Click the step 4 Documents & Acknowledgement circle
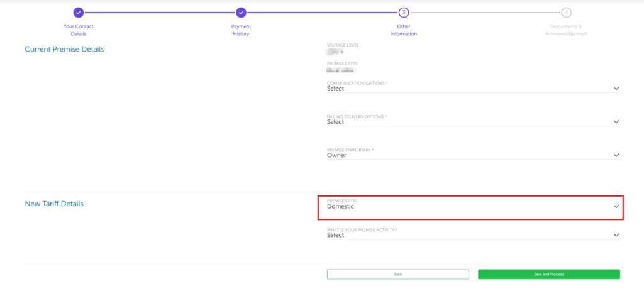644x291 pixels. click(567, 13)
